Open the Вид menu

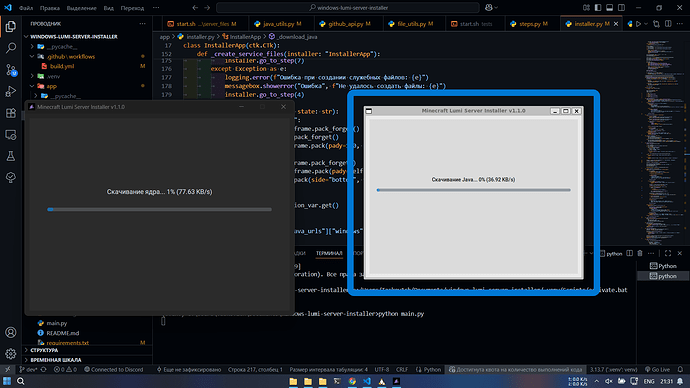pos(108,8)
